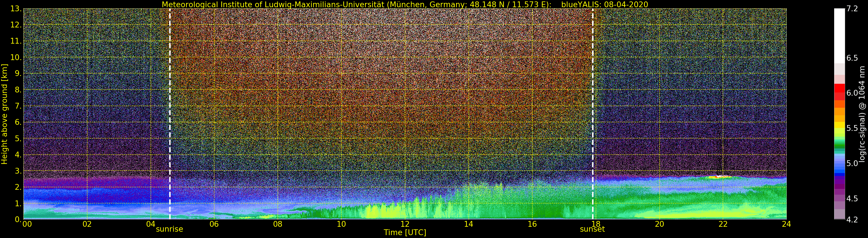This screenshot has width=868, height=238.
Task: Click height-axis tick label '12.'
Action: 16,25
